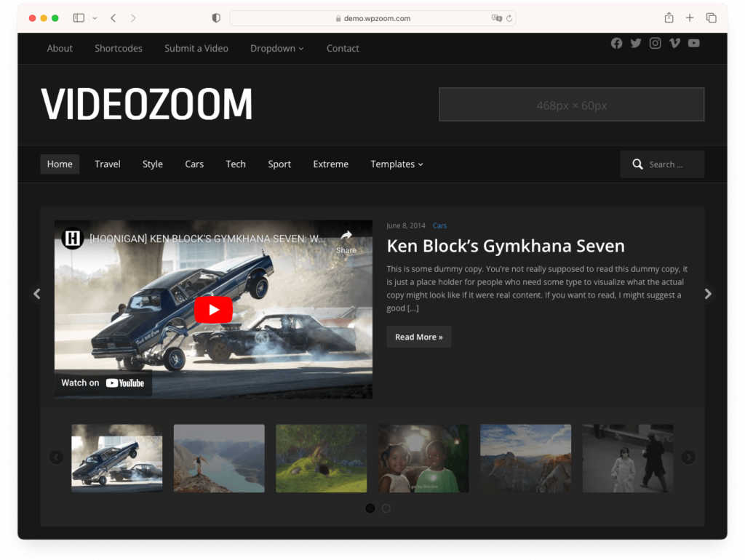Select the woman in white coat thumbnail

tap(628, 458)
